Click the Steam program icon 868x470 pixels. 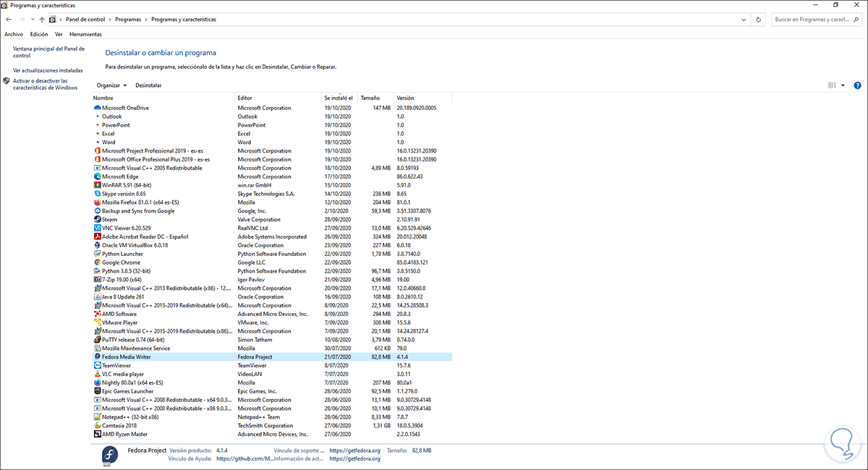pyautogui.click(x=97, y=220)
